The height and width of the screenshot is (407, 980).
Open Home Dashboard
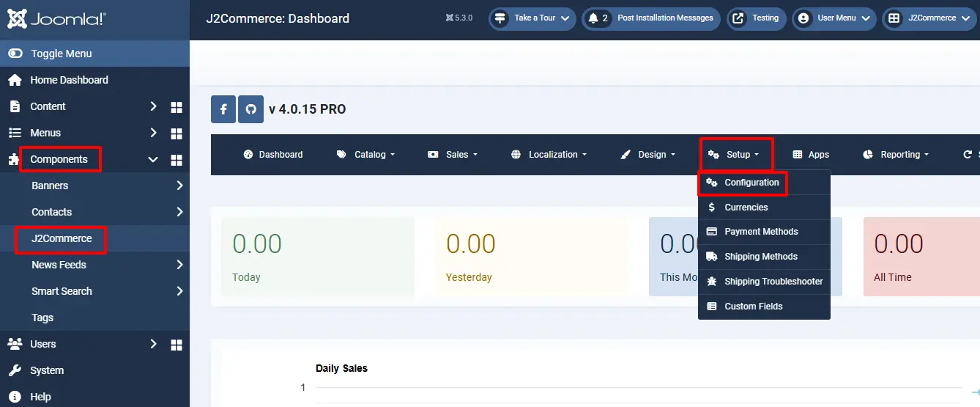69,80
